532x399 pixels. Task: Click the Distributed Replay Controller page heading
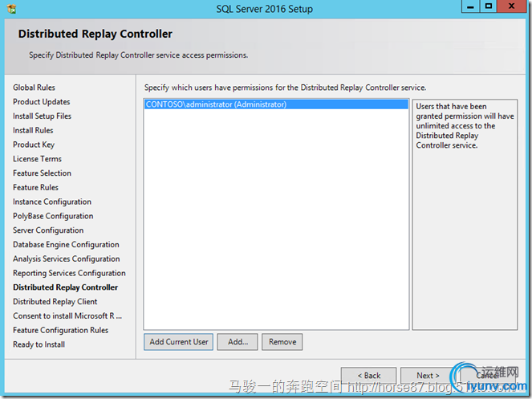[x=95, y=34]
